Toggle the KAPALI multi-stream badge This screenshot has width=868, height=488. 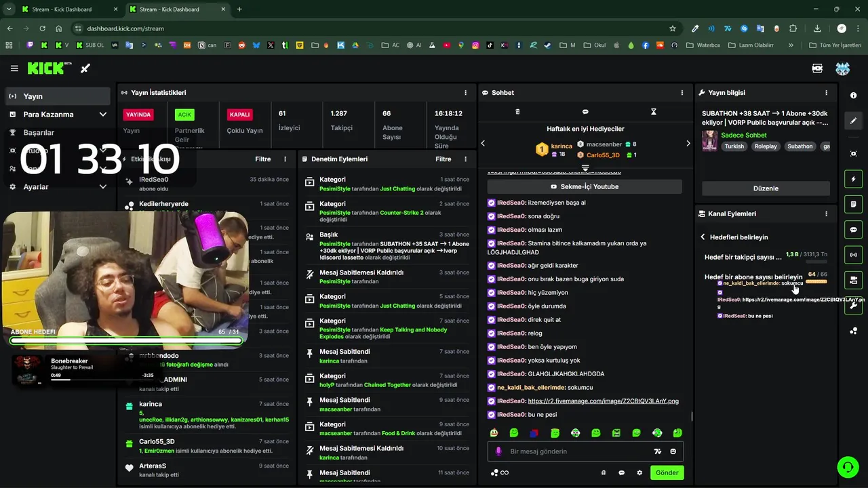239,115
